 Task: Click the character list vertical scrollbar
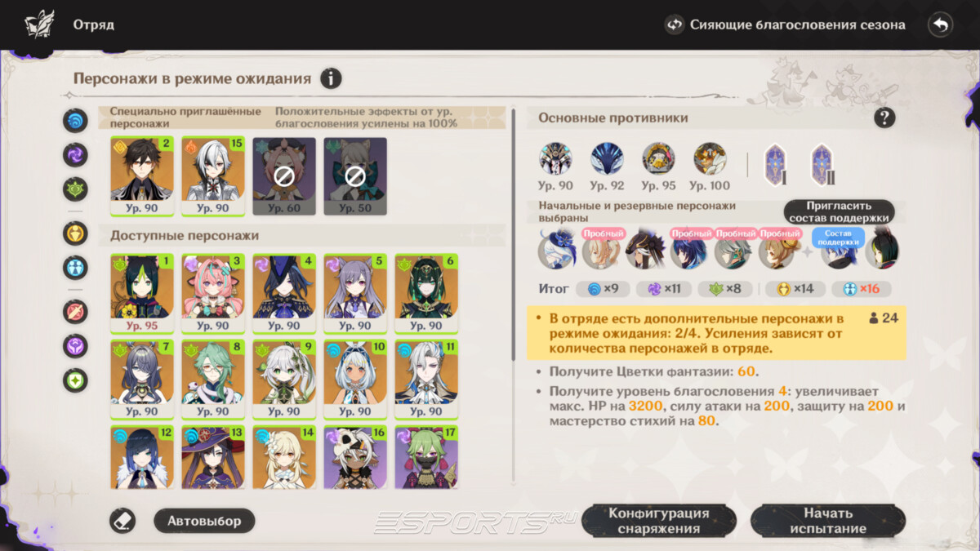(x=513, y=235)
